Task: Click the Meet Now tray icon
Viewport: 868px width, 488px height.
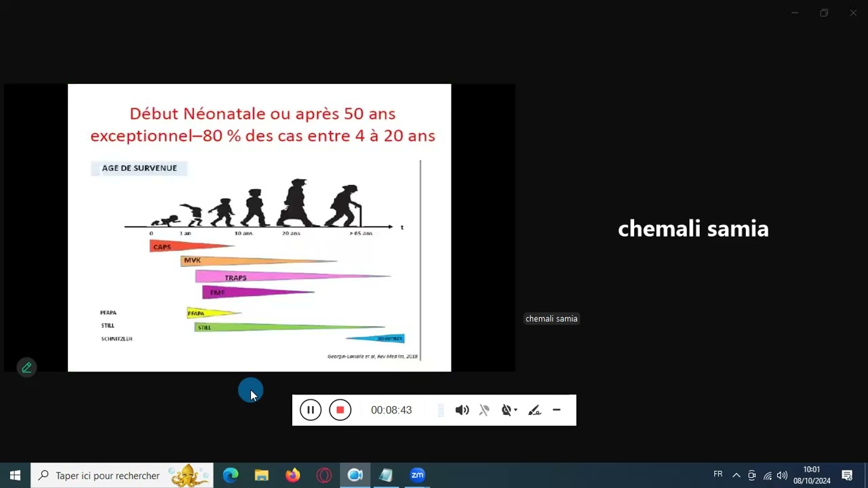Action: coord(752,475)
